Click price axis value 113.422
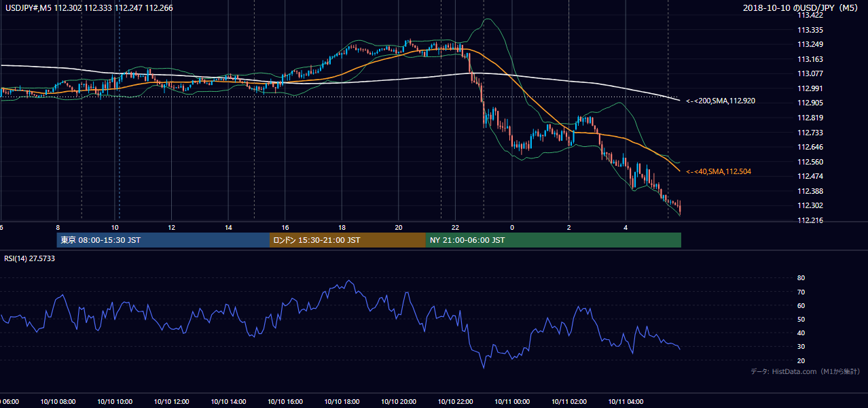The width and height of the screenshot is (868, 408). coord(810,15)
